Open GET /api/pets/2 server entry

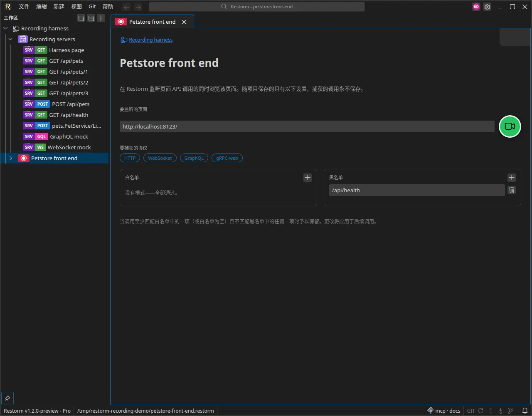click(x=54, y=82)
